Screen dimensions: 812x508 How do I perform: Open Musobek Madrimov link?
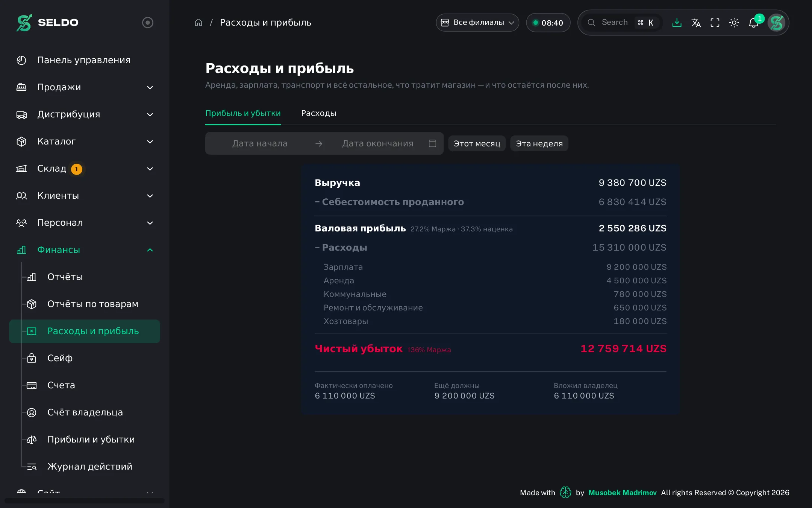622,493
